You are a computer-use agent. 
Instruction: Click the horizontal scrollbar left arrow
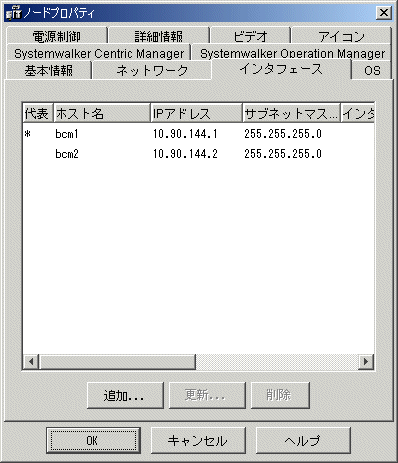31,361
